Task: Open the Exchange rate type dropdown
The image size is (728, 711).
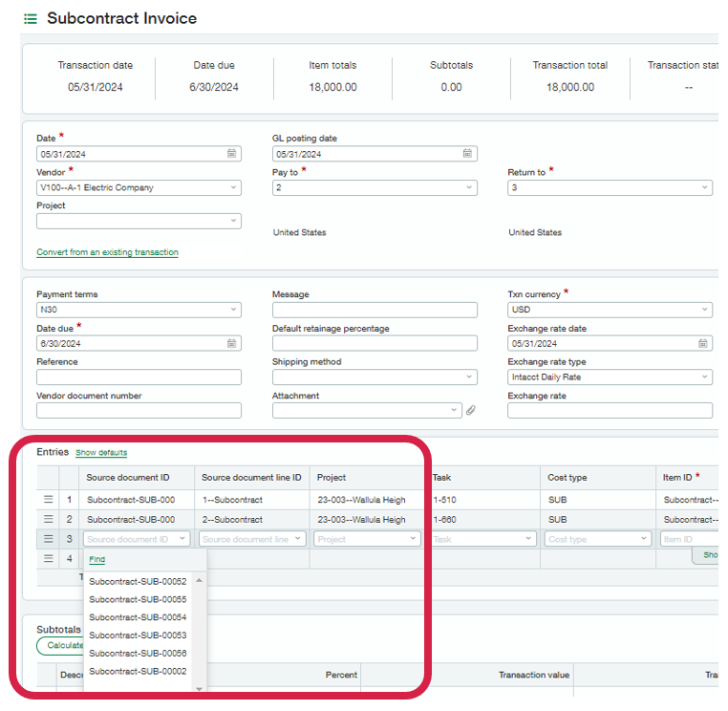Action: click(705, 377)
